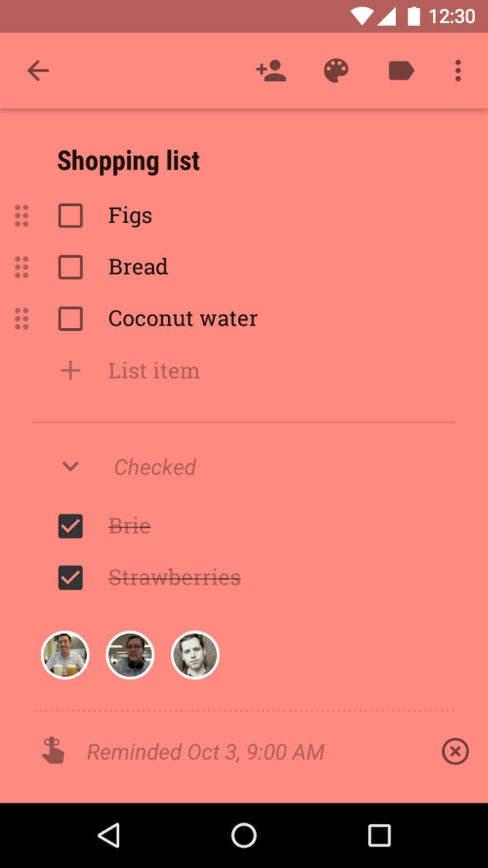Tap the plus icon to add item
Viewport: 488px width, 868px height.
pyautogui.click(x=70, y=371)
